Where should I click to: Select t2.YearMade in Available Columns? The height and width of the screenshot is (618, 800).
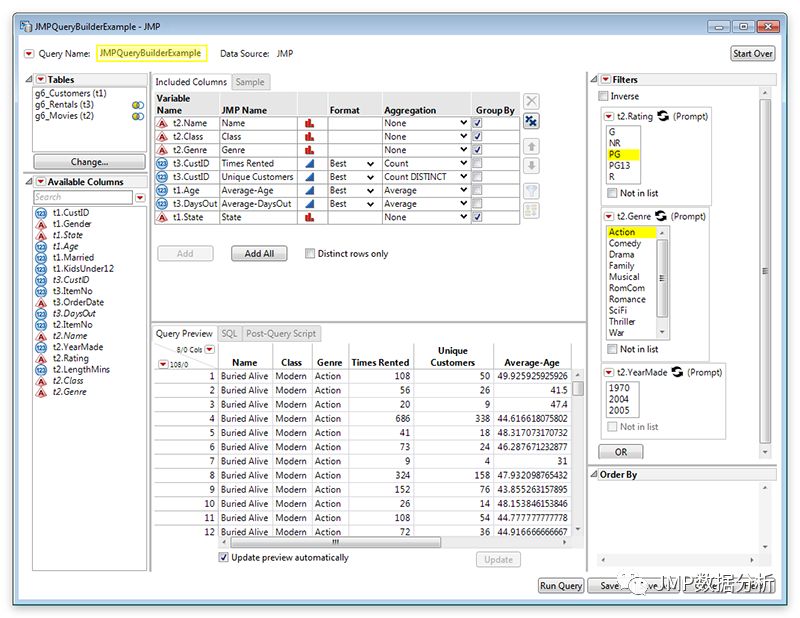[78, 347]
